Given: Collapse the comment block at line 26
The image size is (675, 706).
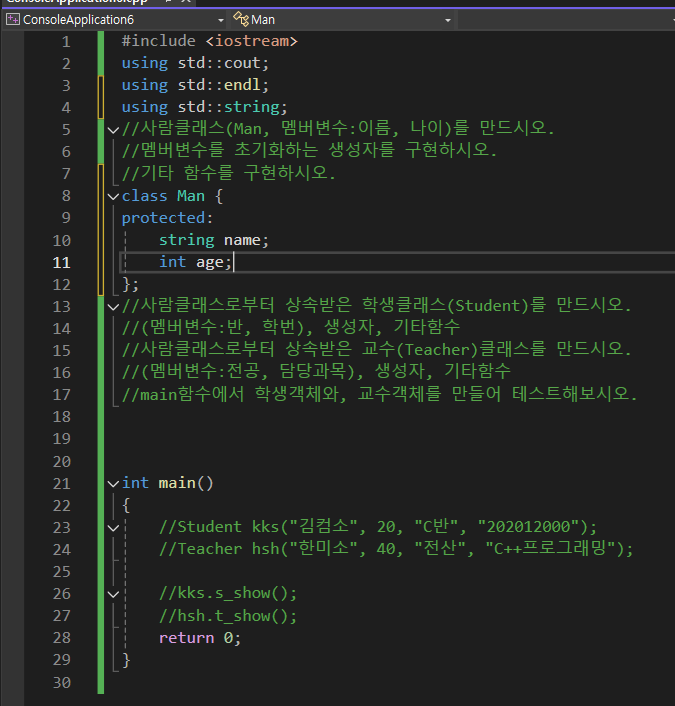Looking at the screenshot, I should pyautogui.click(x=113, y=594).
